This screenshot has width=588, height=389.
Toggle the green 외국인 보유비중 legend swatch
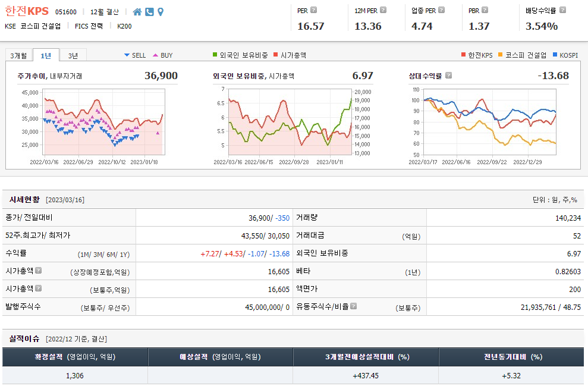tap(215, 55)
